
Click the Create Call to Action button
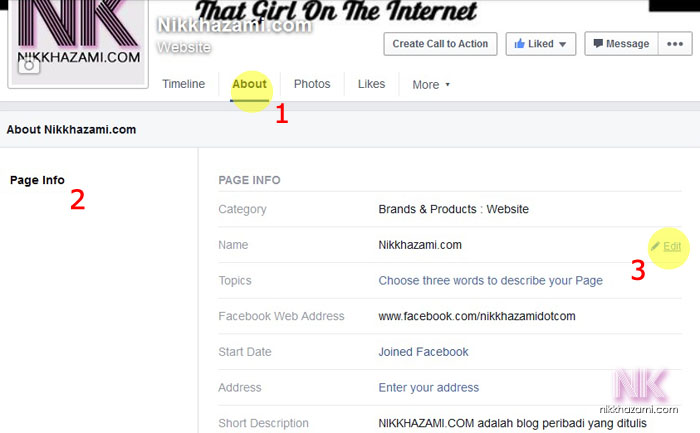pyautogui.click(x=440, y=44)
